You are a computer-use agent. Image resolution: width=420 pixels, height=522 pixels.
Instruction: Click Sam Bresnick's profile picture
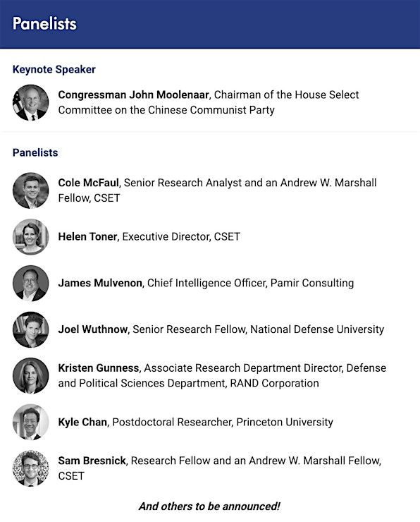(x=30, y=468)
